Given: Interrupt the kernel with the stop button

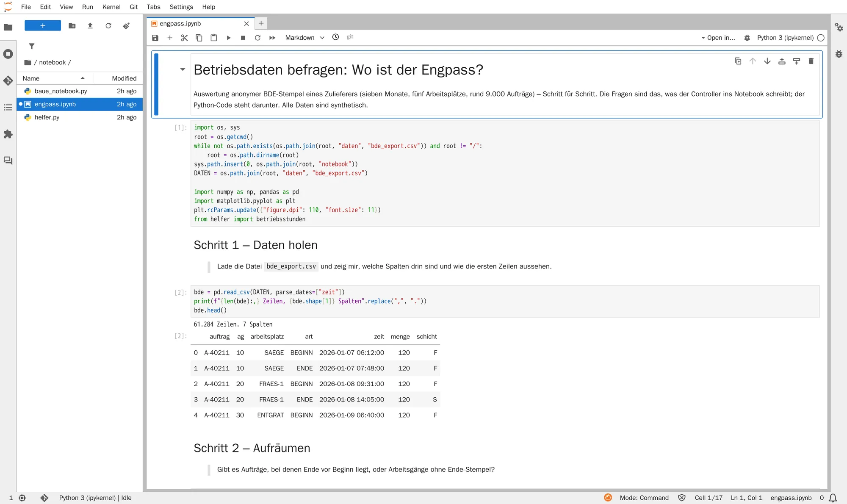Looking at the screenshot, I should coord(243,38).
